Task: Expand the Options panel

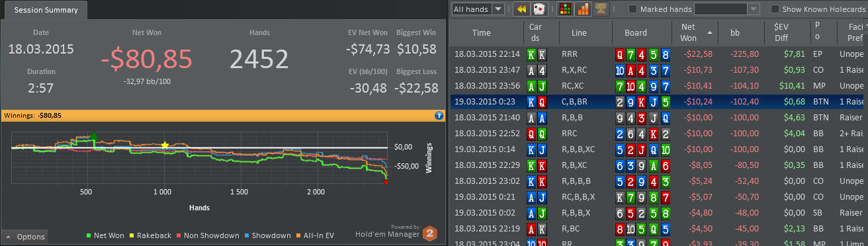Action: point(24,237)
